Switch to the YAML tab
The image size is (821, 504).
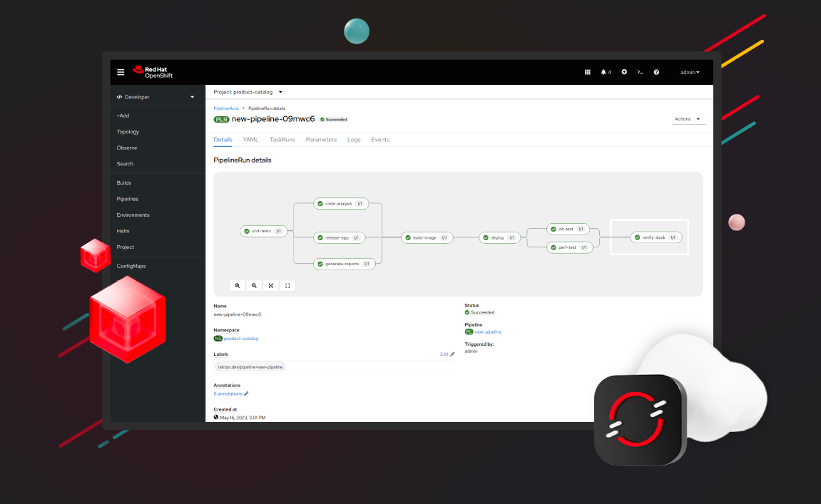250,140
